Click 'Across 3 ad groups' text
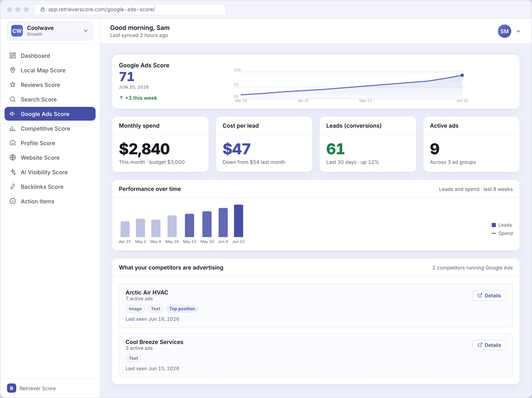 click(x=453, y=162)
